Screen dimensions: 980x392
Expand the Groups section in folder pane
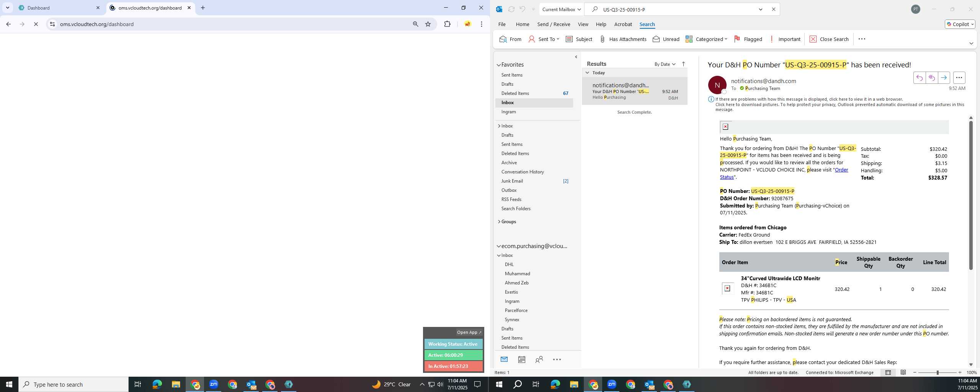499,222
